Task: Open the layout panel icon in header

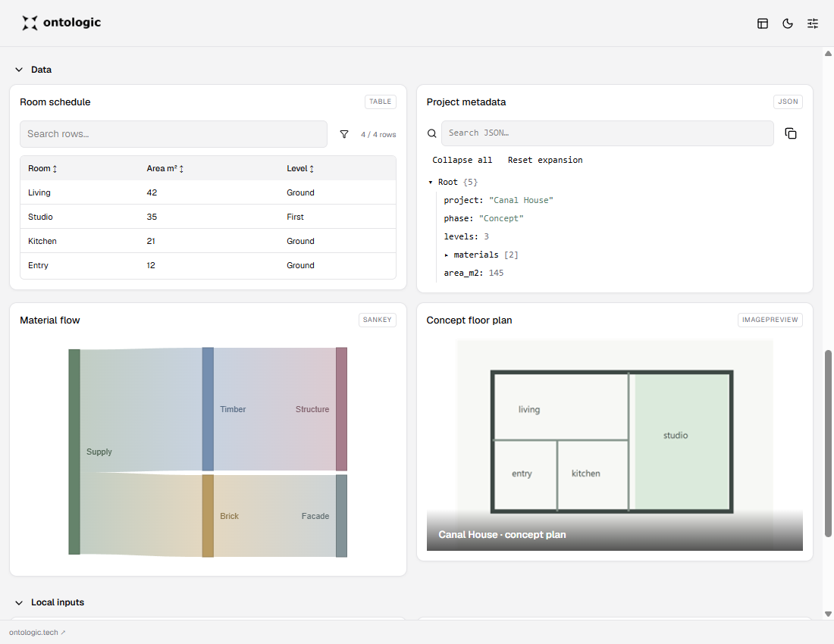Action: tap(762, 23)
